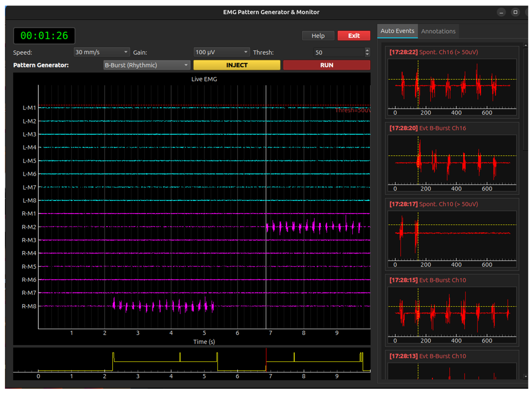The width and height of the screenshot is (532, 394).
Task: Click the events list scrollbar down arrow
Action: 525,377
